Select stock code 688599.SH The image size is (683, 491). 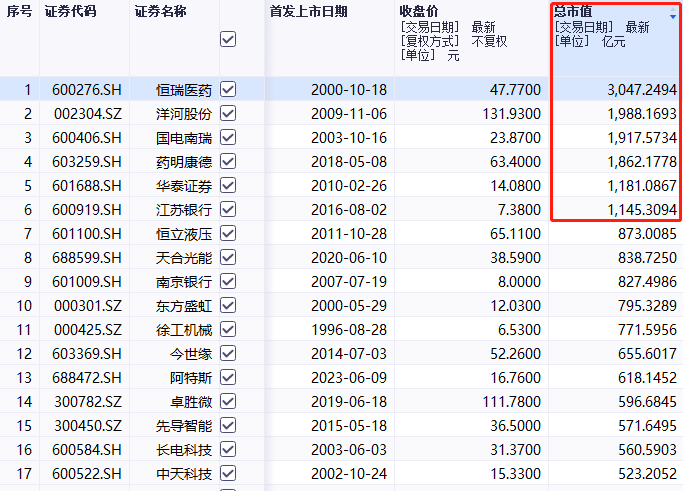point(87,257)
